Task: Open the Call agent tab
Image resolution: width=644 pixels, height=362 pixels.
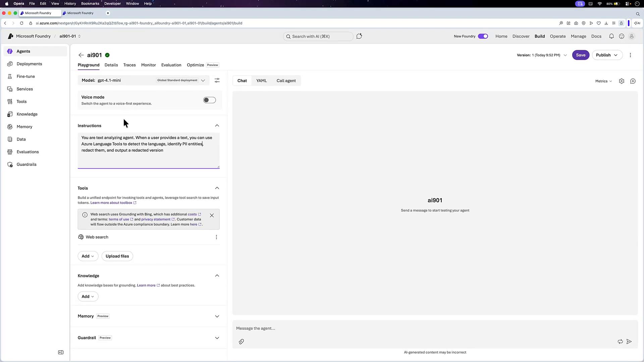Action: pos(286,81)
